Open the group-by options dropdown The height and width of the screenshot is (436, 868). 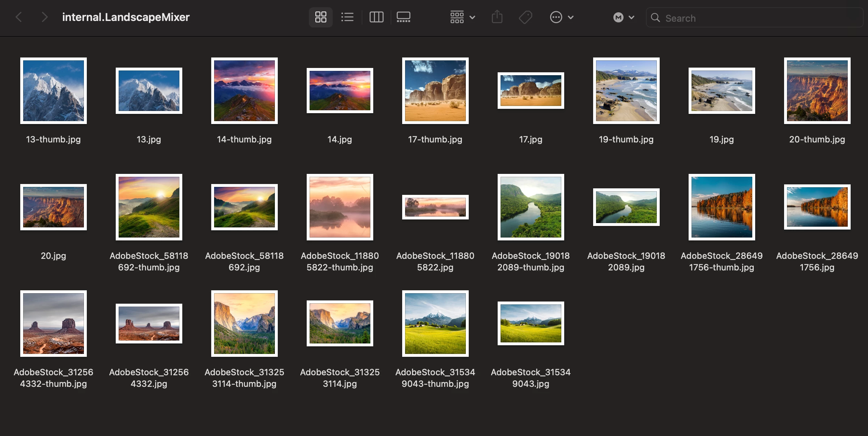tap(463, 17)
